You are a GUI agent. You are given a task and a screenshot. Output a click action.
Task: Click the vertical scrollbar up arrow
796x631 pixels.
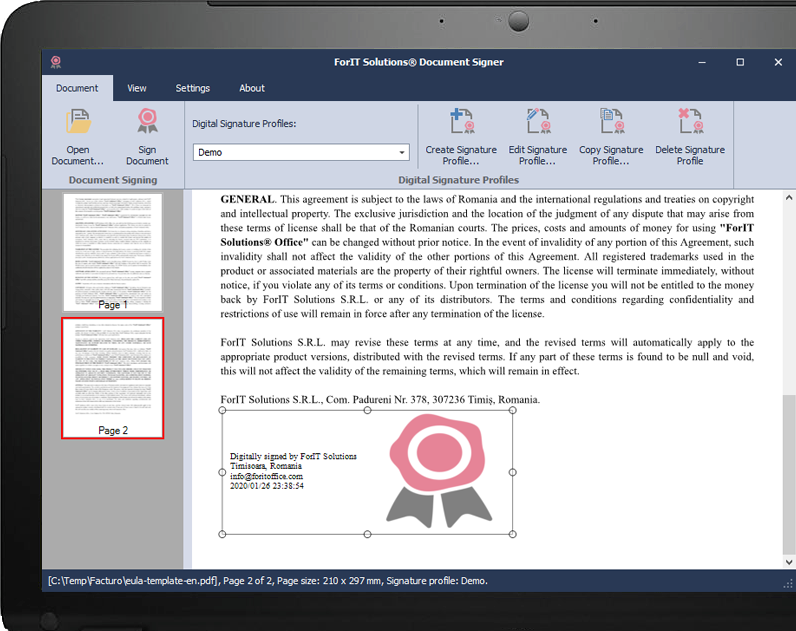tap(789, 197)
